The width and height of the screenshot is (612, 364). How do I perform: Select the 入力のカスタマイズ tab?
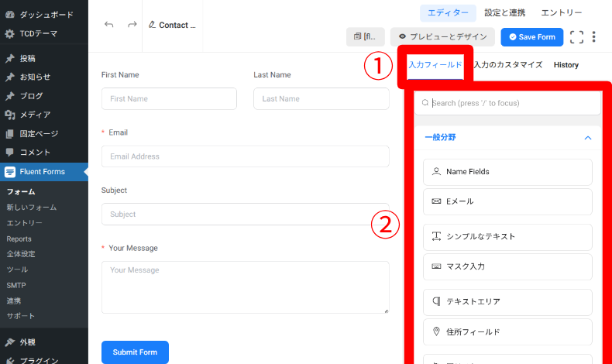pos(508,65)
